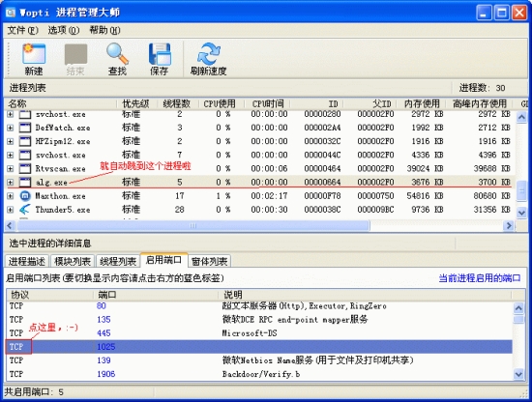Click the 保存 save toolbar icon

[x=160, y=53]
